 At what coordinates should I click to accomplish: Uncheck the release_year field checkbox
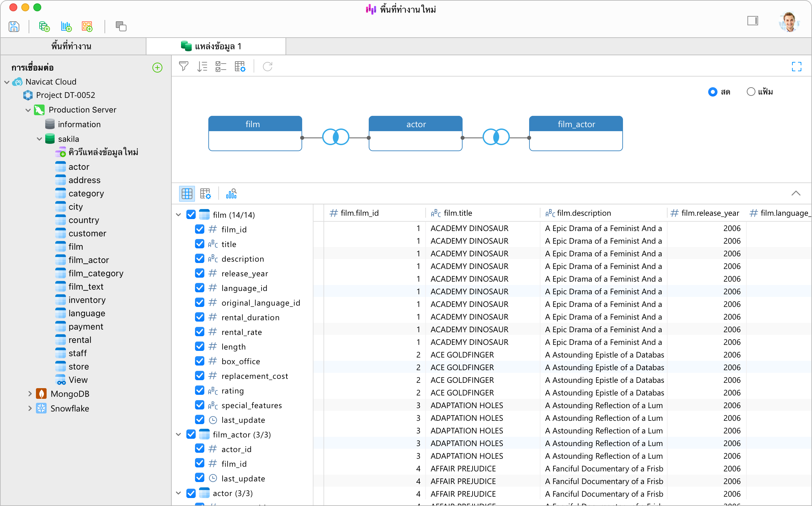200,273
